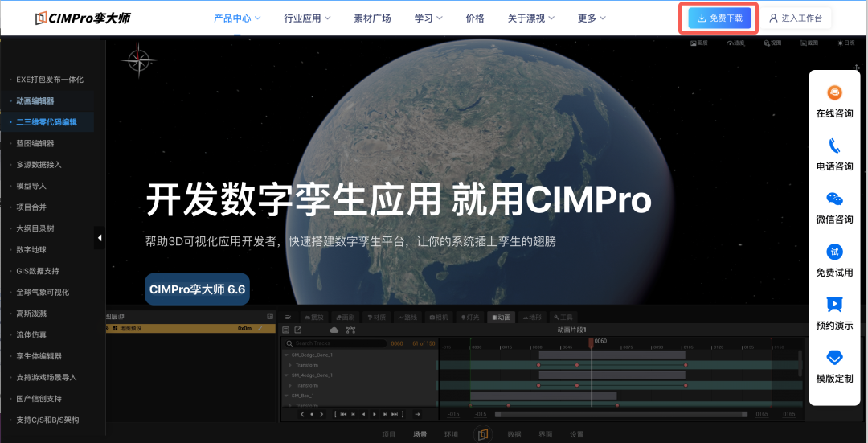This screenshot has width=868, height=443.
Task: Click the center CIMPro logo in bottom bar
Action: click(x=483, y=434)
